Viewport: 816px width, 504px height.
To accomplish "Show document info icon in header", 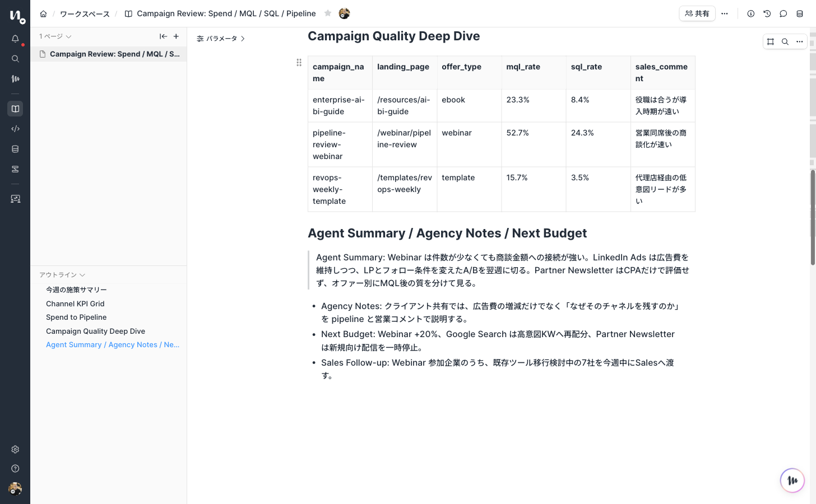I will click(751, 13).
